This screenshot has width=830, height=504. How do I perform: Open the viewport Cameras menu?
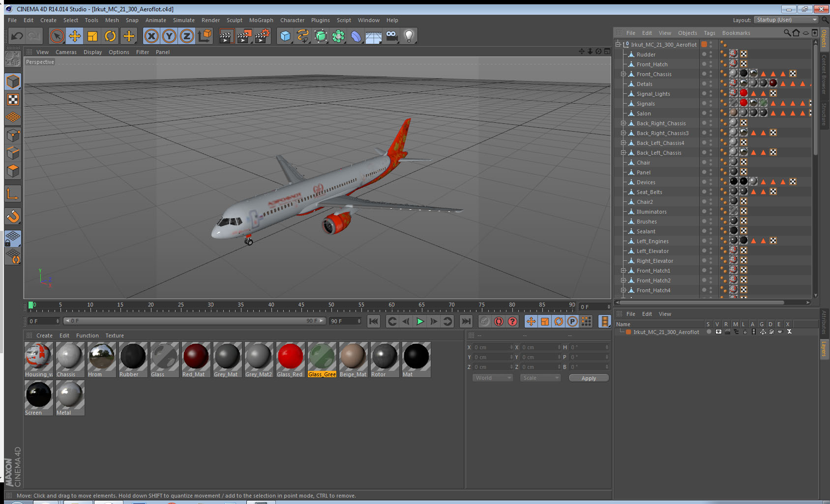coord(66,52)
